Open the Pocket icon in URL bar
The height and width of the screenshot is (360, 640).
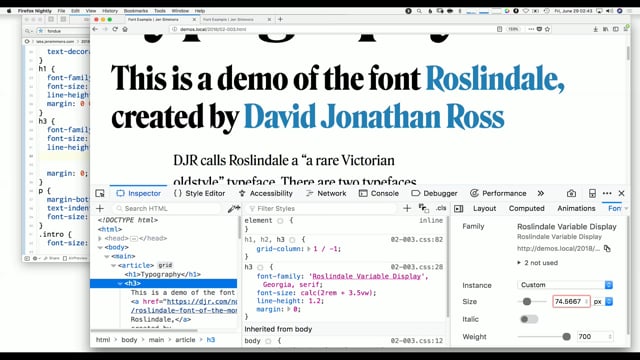click(x=539, y=29)
